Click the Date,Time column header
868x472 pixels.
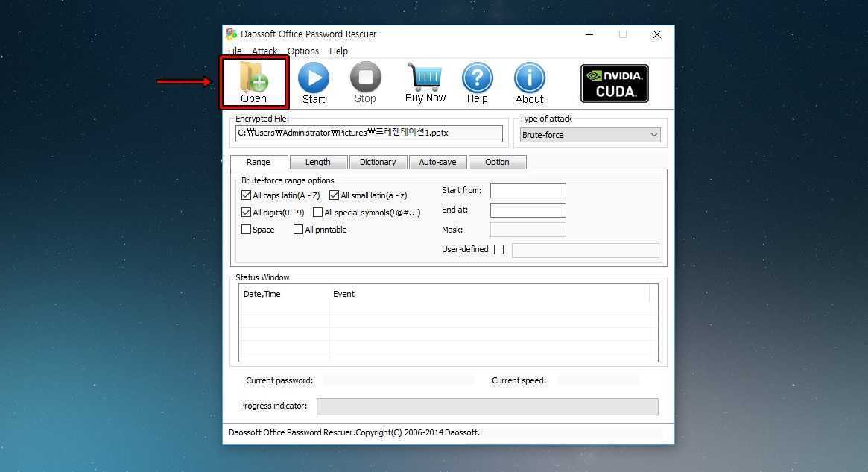tap(284, 294)
